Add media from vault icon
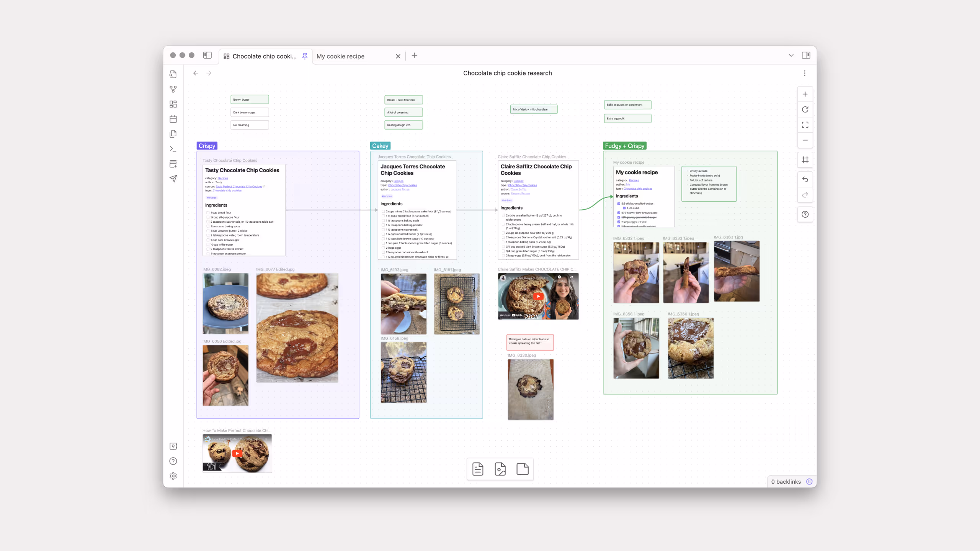Viewport: 980px width, 551px height. click(500, 469)
